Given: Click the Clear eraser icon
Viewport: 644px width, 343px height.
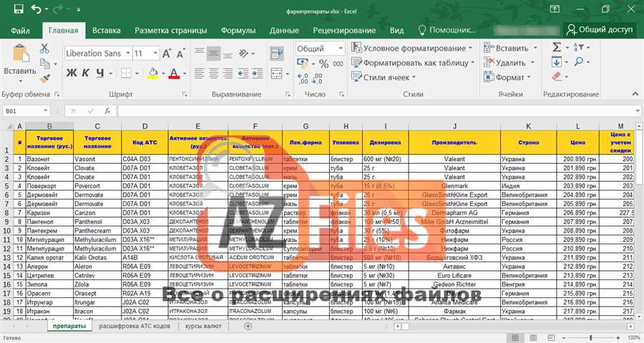Looking at the screenshot, I should coord(557,77).
